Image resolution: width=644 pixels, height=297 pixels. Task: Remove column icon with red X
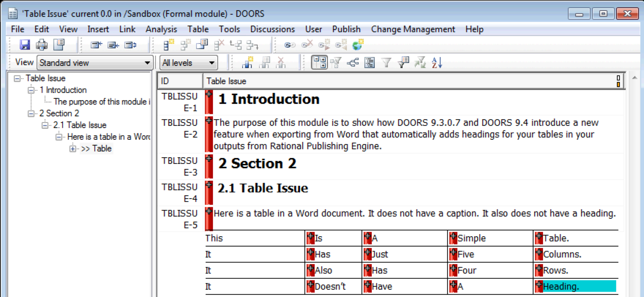pos(281,63)
